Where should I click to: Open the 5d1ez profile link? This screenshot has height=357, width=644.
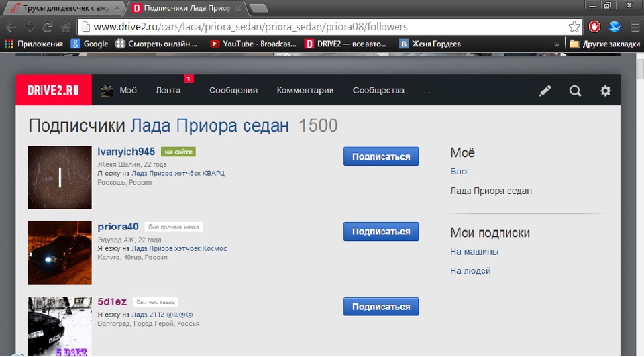[112, 301]
